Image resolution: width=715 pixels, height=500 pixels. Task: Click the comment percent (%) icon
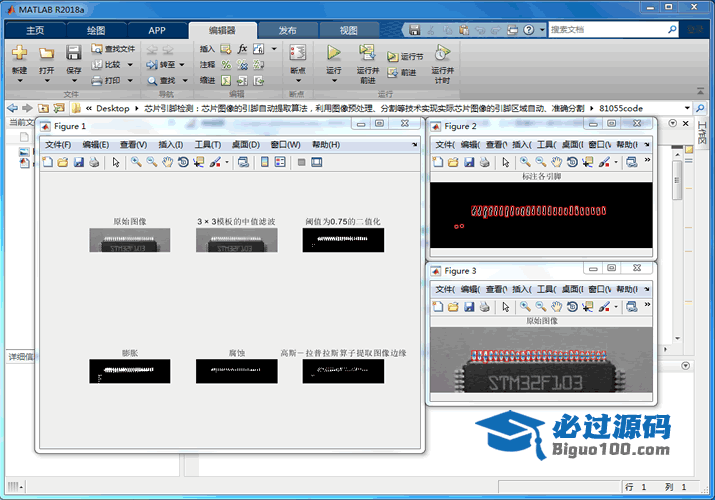click(226, 65)
